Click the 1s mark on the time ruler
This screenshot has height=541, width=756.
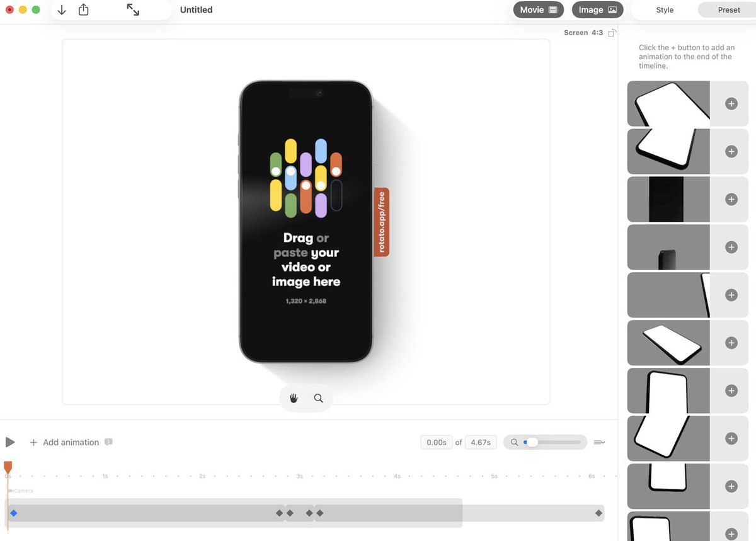[x=105, y=476]
